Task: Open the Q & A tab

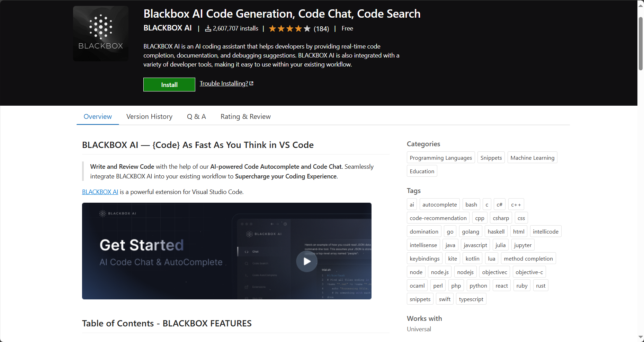Action: (x=197, y=116)
